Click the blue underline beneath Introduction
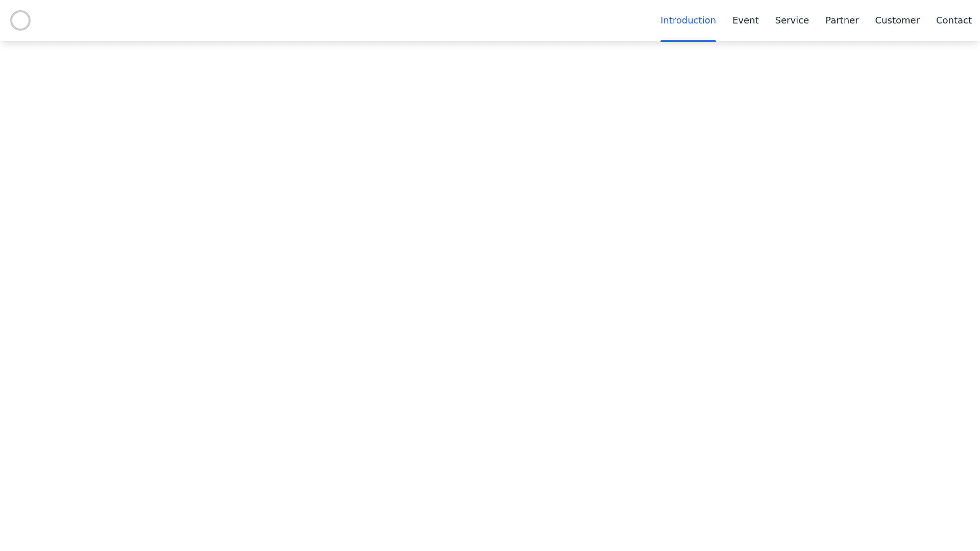980x551 pixels. coord(688,40)
